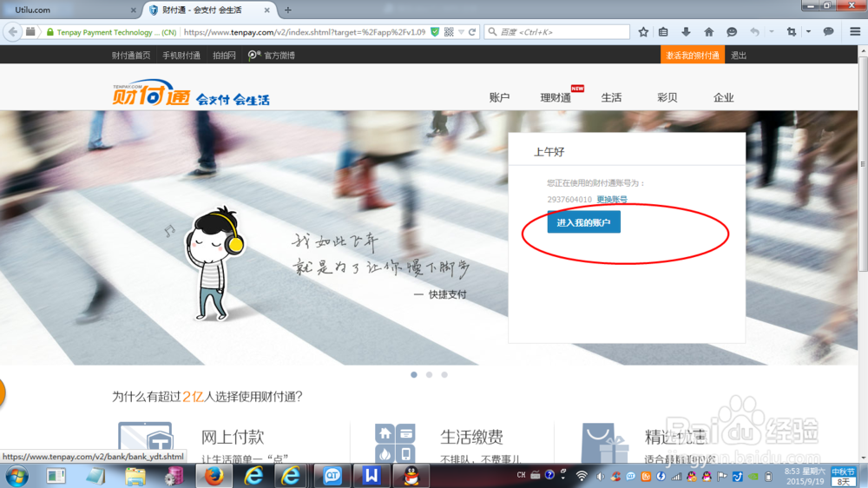The image size is (868, 488).
Task: Click the green shield icon in address bar
Action: tap(435, 32)
